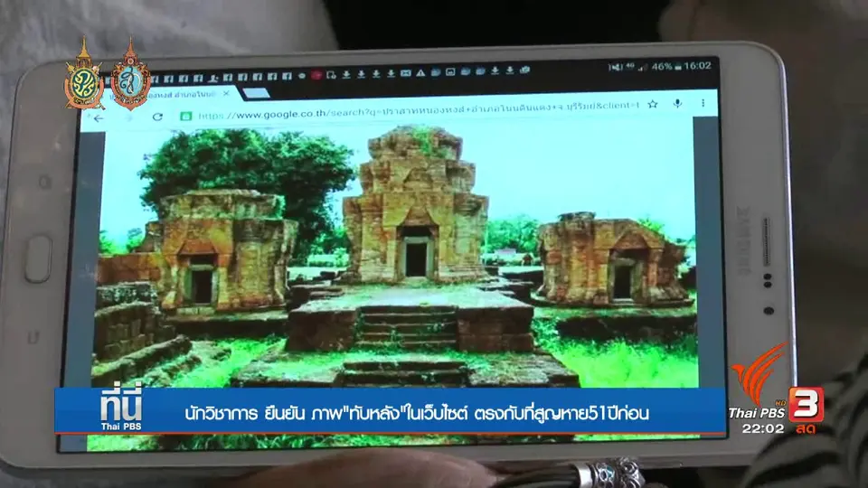Screen dimensions: 868x488
Task: Start voice search with the microphone icon
Action: click(677, 103)
